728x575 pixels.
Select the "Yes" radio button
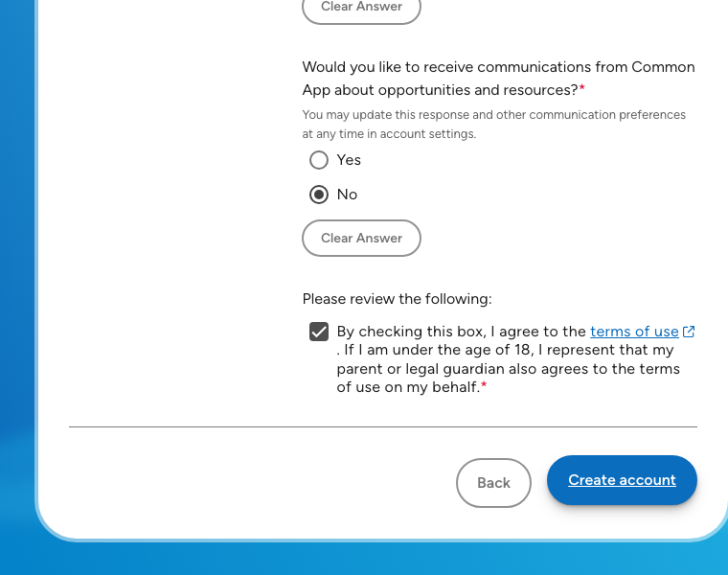319,160
